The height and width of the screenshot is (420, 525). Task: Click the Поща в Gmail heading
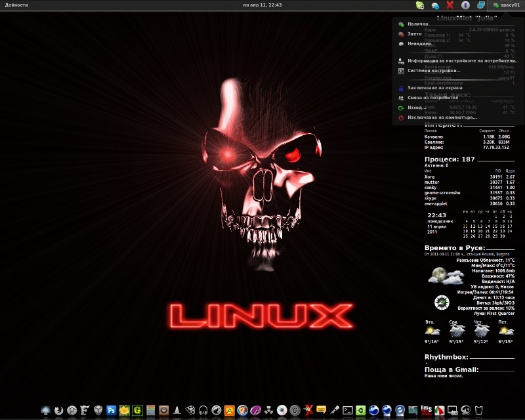pyautogui.click(x=451, y=369)
